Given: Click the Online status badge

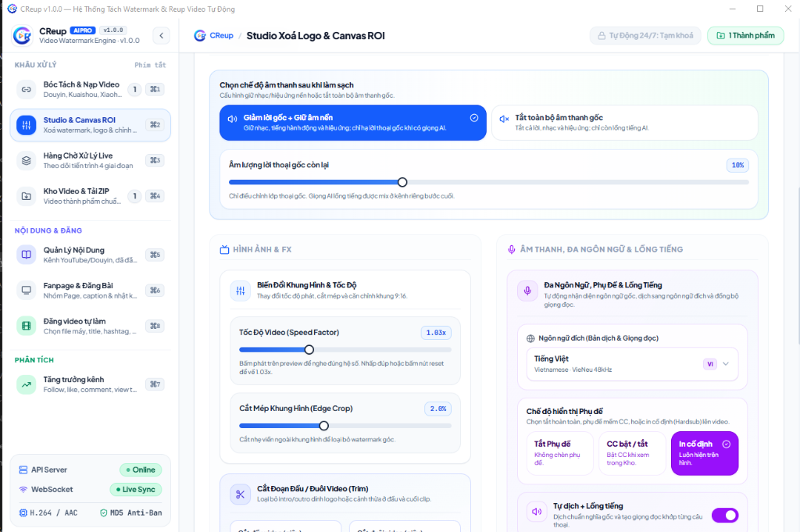Looking at the screenshot, I should click(x=141, y=470).
